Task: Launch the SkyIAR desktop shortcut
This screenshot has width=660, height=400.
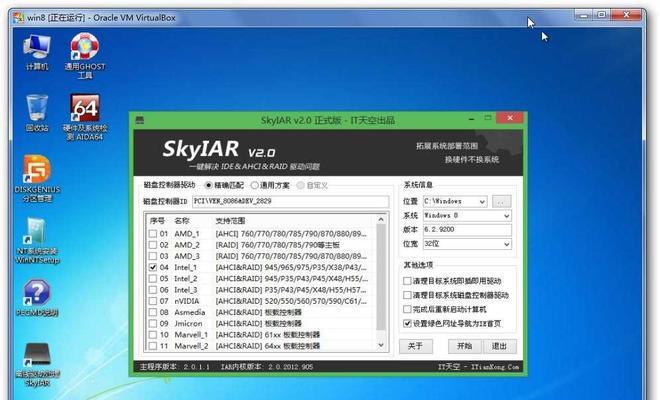Action: [x=37, y=365]
